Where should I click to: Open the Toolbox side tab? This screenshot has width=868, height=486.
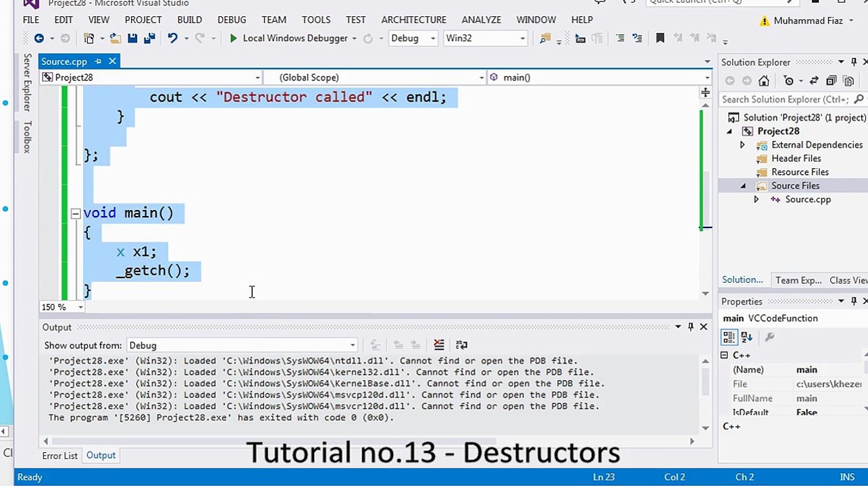pyautogui.click(x=27, y=137)
